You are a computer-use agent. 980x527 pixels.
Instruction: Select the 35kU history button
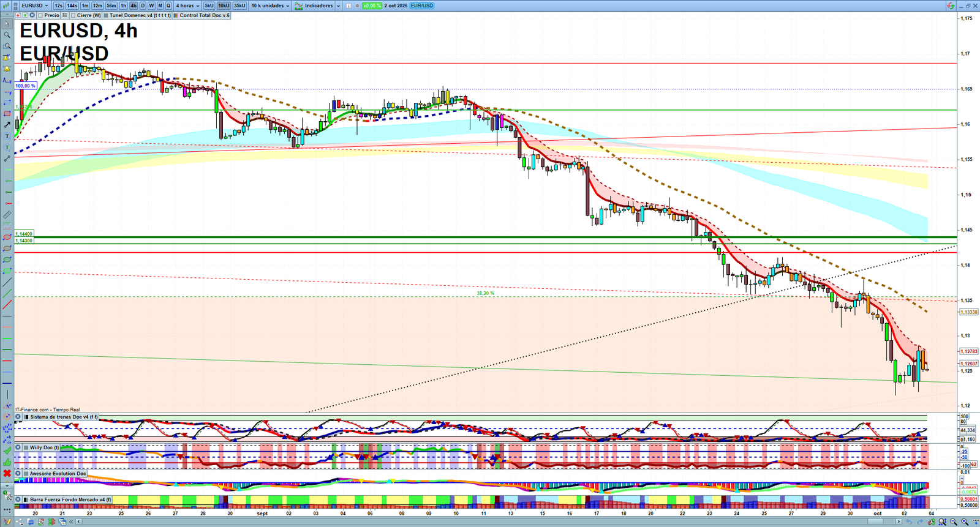pyautogui.click(x=239, y=6)
